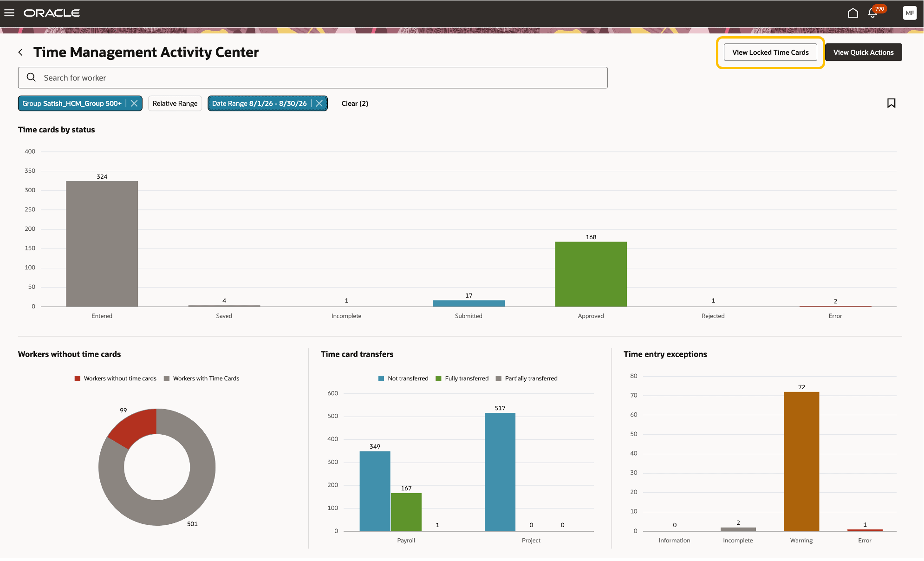The width and height of the screenshot is (924, 561).
Task: Open the notifications bell
Action: 872,13
